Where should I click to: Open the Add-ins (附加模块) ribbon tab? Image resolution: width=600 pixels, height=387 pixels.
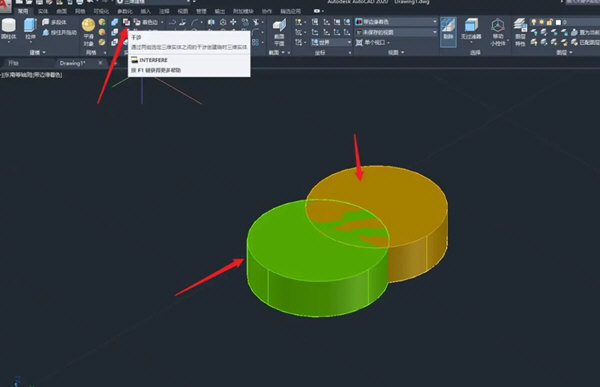click(x=243, y=11)
